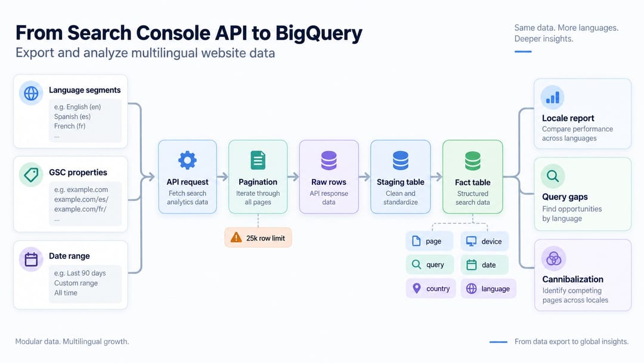The width and height of the screenshot is (644, 363).
Task: Click the bar chart icon above Locale report
Action: pyautogui.click(x=552, y=98)
